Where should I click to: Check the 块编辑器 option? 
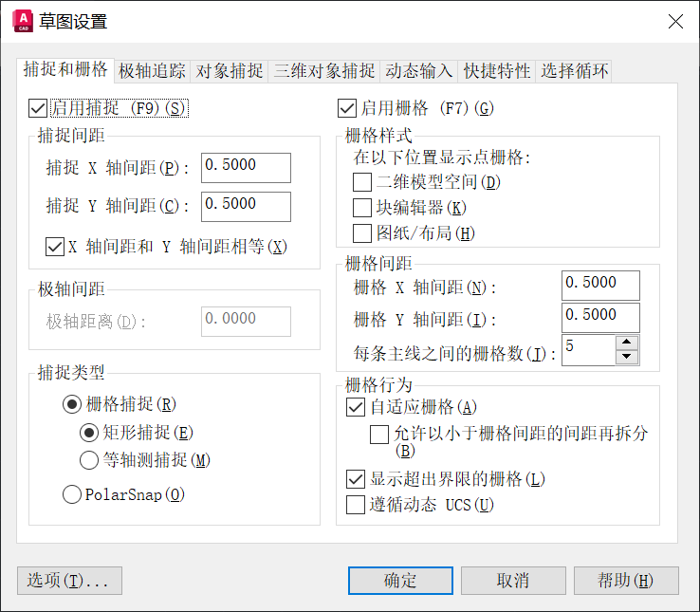(361, 207)
